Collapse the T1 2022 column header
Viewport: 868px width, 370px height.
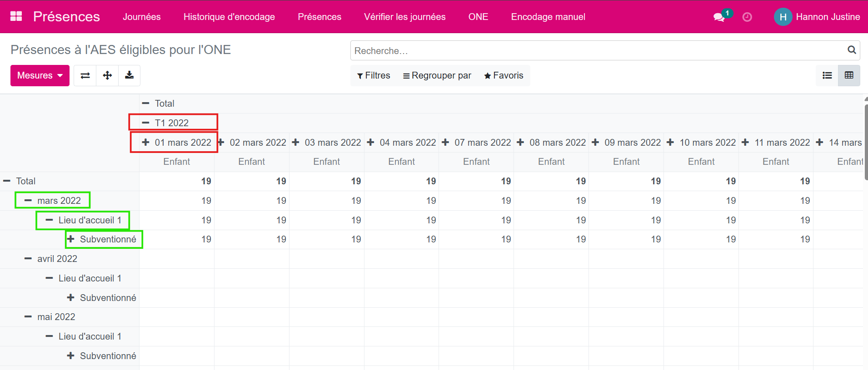coord(171,123)
